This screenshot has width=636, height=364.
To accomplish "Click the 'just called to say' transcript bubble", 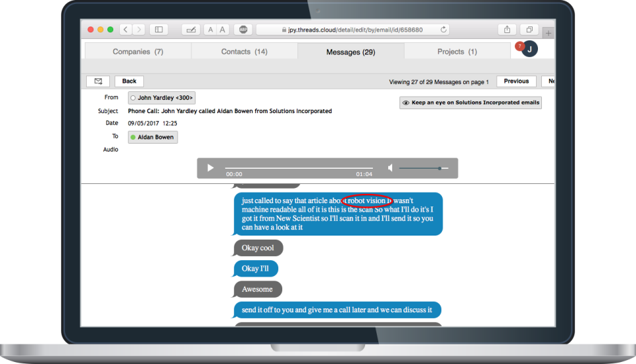I will point(337,214).
